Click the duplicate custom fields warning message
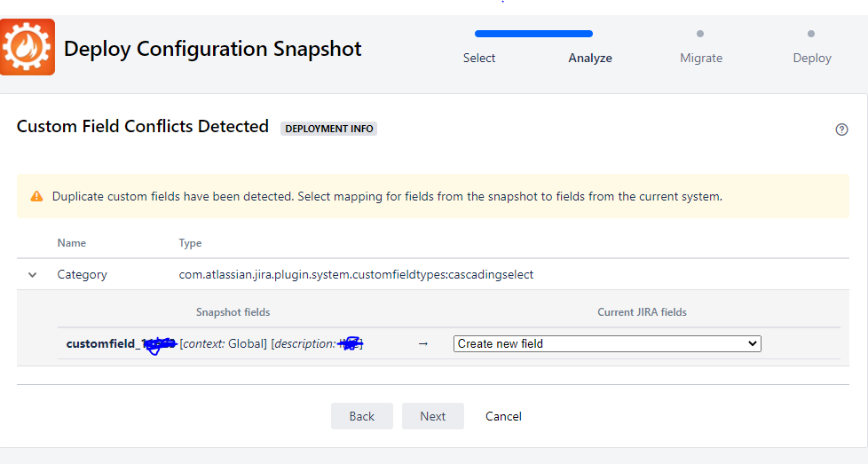 pyautogui.click(x=387, y=196)
